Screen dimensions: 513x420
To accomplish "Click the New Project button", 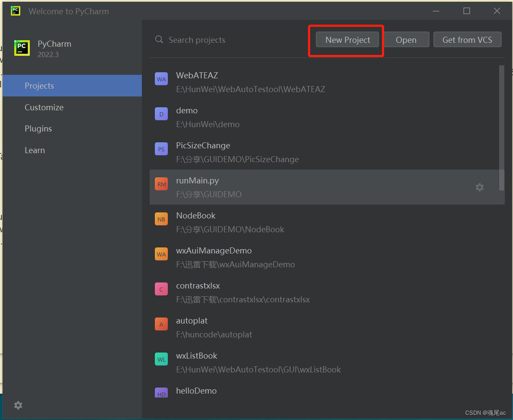I will tap(347, 40).
